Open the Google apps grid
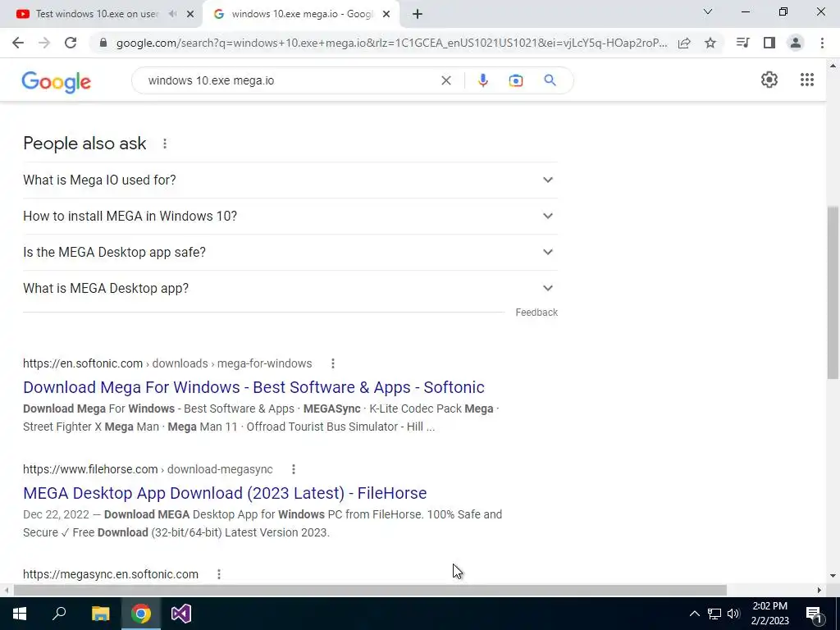 807,80
